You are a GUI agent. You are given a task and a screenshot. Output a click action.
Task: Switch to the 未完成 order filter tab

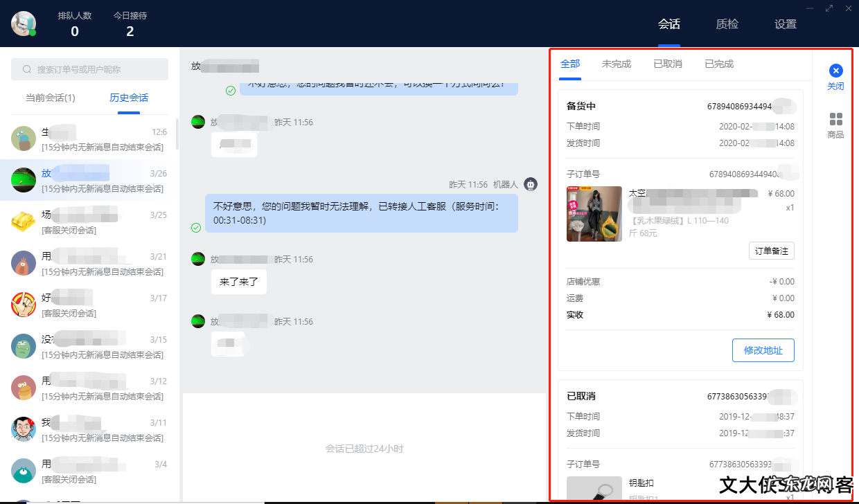click(x=616, y=63)
